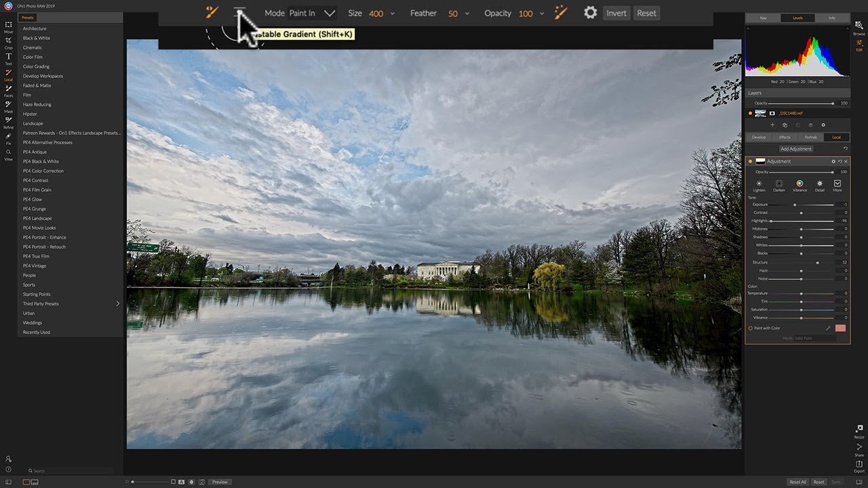The height and width of the screenshot is (488, 868).
Task: Select the View zoom tool
Action: coord(8,154)
